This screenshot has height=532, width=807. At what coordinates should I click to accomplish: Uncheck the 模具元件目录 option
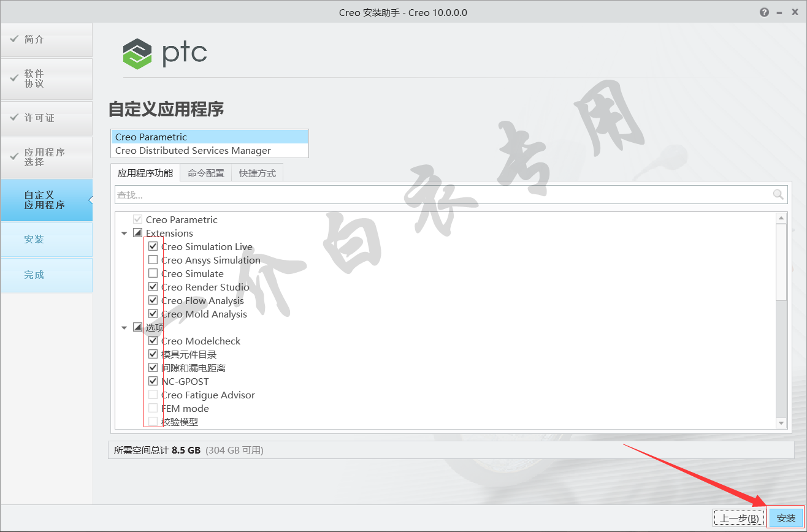click(x=153, y=354)
